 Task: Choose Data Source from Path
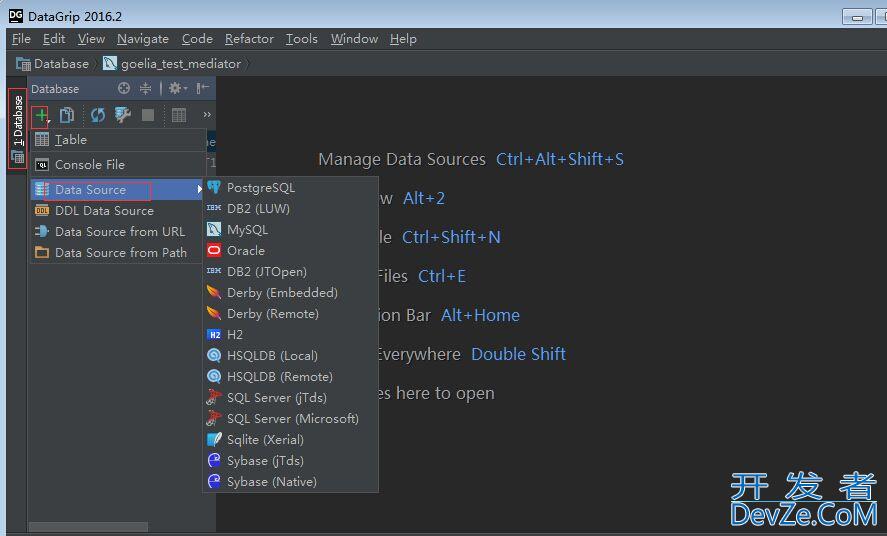pos(118,253)
